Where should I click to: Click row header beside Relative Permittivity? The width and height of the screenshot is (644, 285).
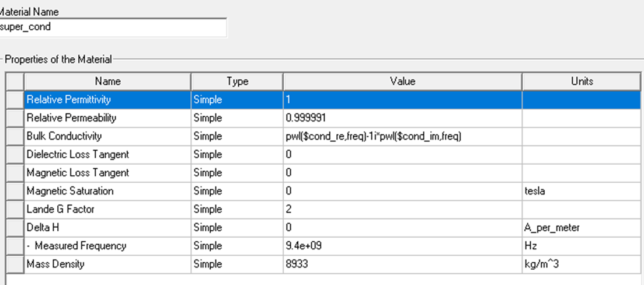point(15,99)
